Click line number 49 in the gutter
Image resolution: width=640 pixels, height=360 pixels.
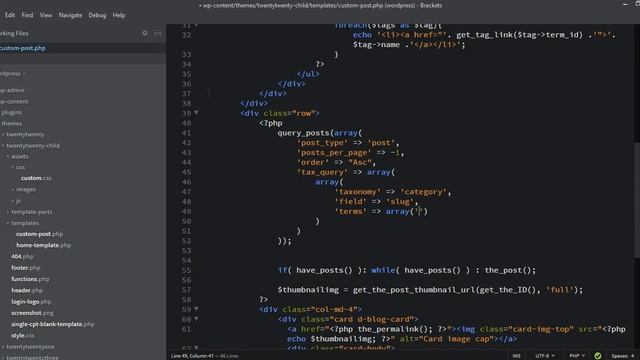tap(187, 211)
